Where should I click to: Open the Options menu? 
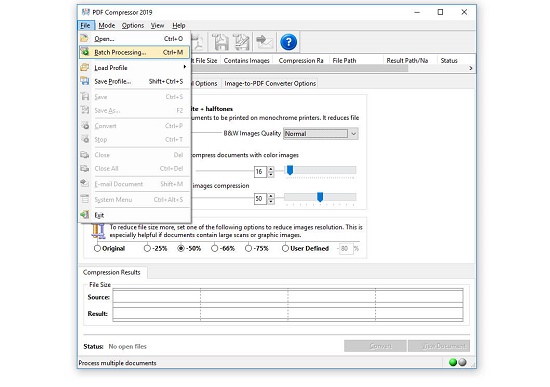[x=133, y=25]
